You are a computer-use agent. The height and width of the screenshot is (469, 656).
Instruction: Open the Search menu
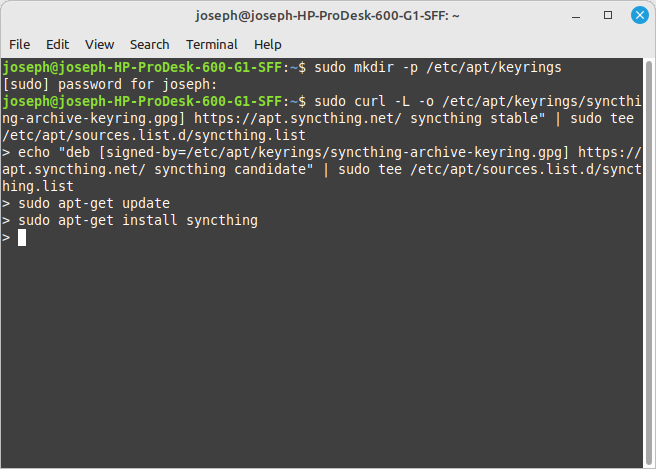149,44
